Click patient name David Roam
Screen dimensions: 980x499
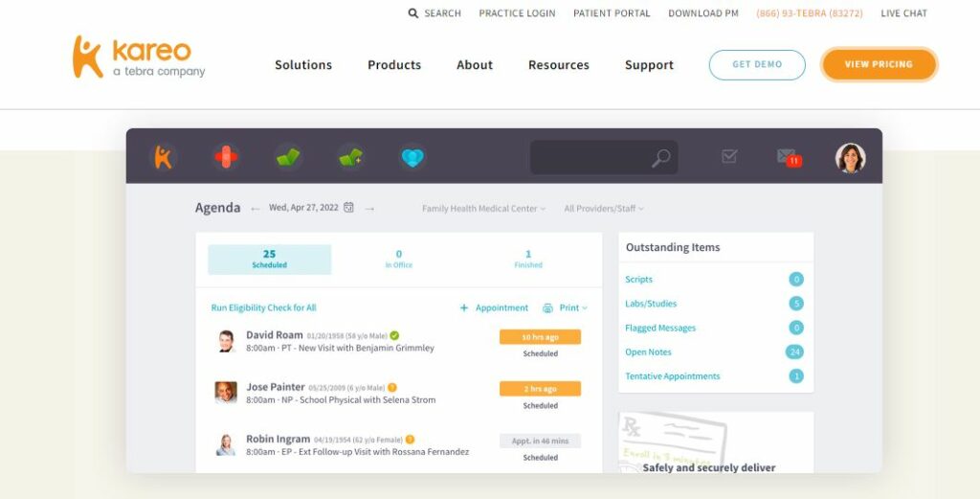pyautogui.click(x=275, y=335)
